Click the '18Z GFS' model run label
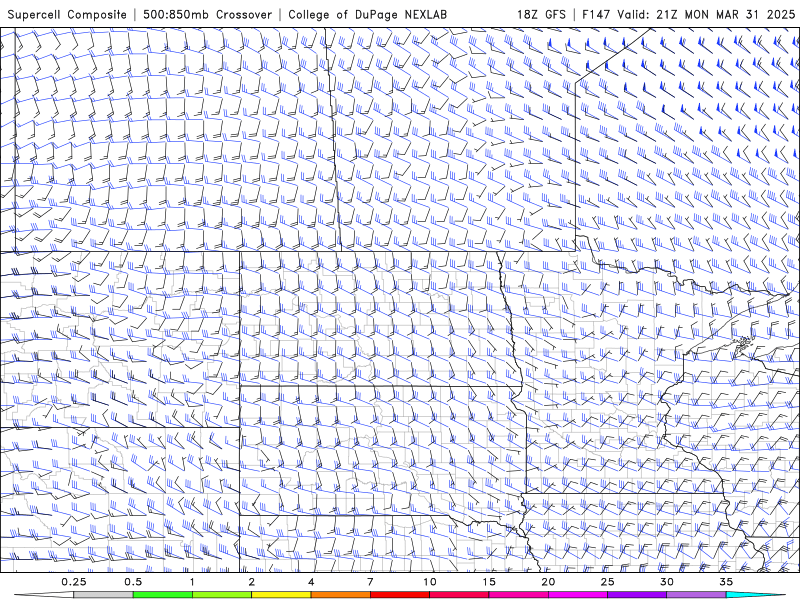 (541, 14)
